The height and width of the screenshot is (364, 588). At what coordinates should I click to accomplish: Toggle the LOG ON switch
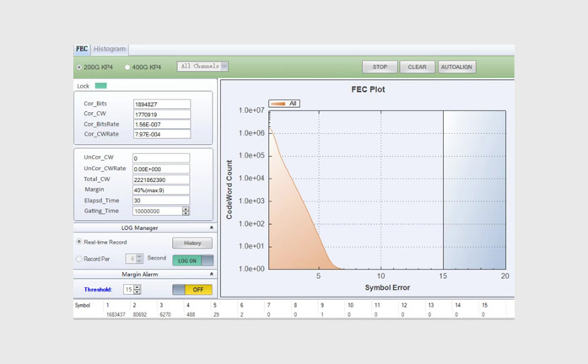[x=192, y=260]
